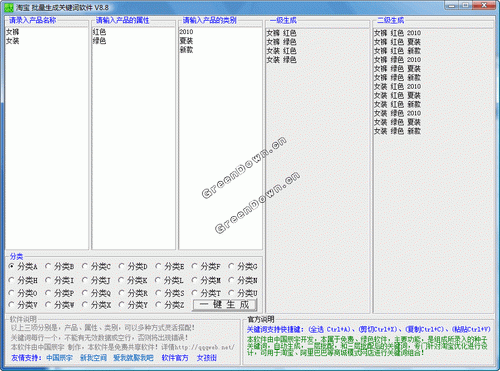Click the 一键生成 generate button
This screenshot has width=500, height=371.
coord(225,305)
